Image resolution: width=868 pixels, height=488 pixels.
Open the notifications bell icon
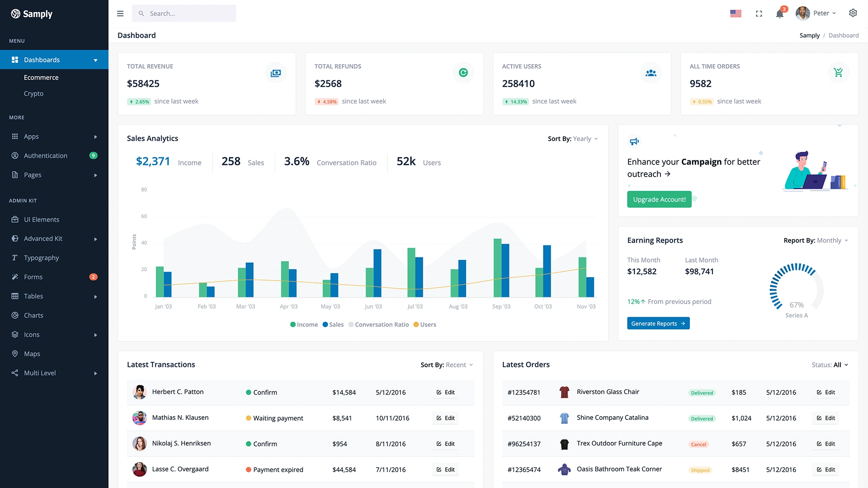tap(779, 14)
